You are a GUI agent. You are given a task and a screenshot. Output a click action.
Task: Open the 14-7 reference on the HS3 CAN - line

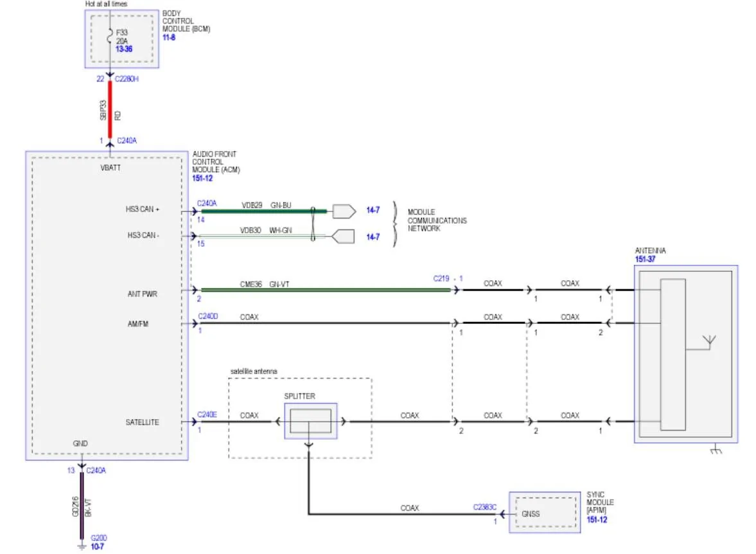[x=373, y=237]
